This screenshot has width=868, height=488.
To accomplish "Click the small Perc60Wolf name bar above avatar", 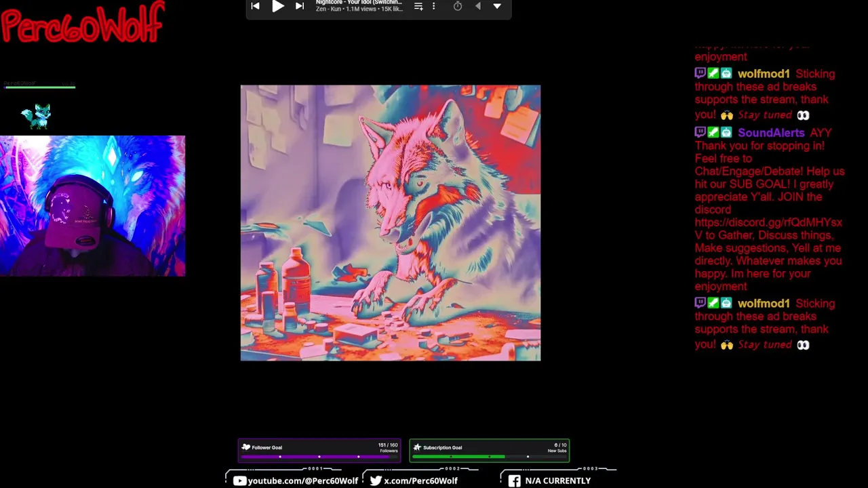I will click(39, 85).
